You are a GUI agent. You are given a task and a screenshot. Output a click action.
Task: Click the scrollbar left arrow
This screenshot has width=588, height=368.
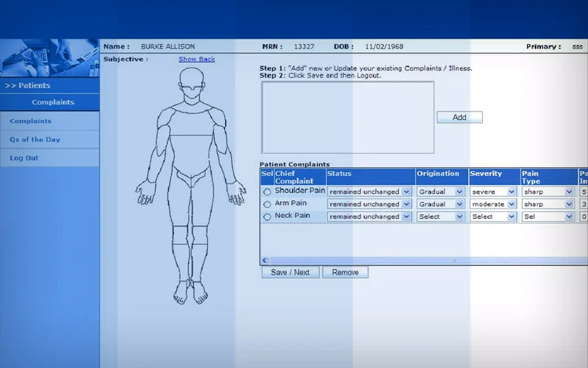(x=264, y=261)
